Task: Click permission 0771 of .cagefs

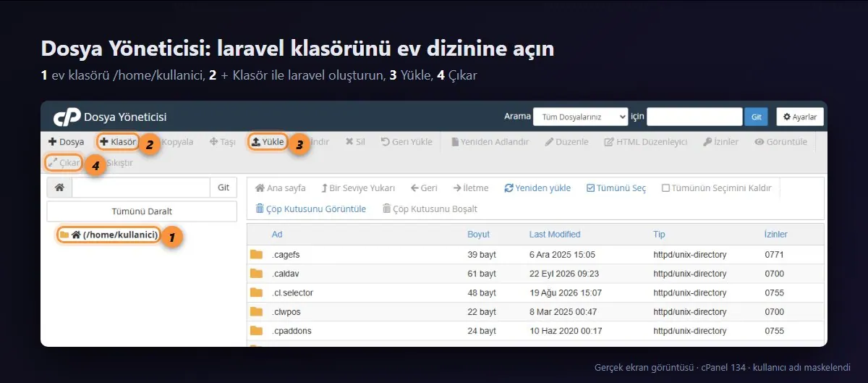Action: 774,255
